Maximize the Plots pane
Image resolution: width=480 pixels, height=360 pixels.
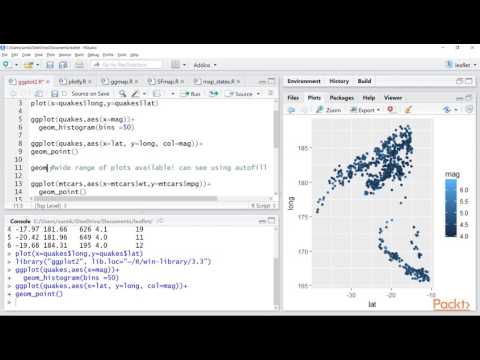[469, 97]
